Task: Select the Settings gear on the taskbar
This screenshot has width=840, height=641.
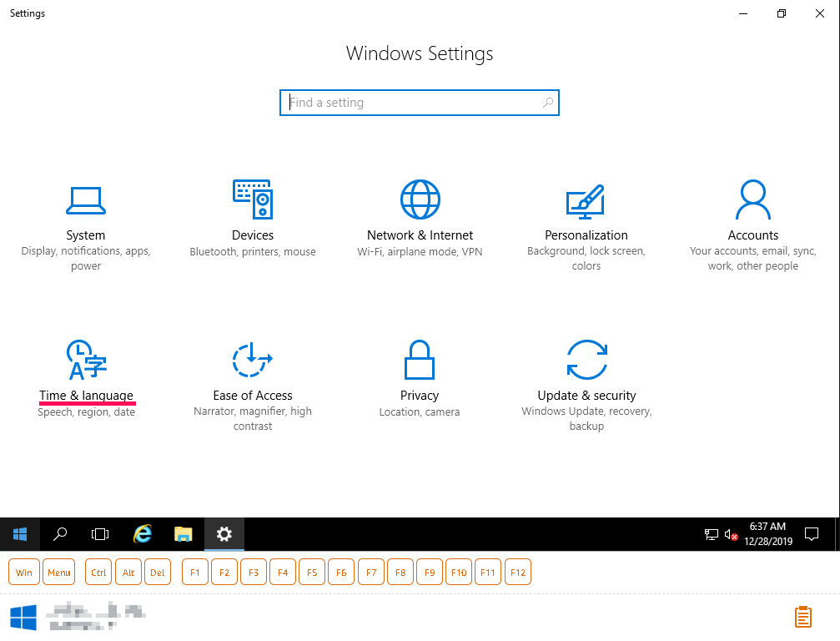Action: tap(224, 534)
